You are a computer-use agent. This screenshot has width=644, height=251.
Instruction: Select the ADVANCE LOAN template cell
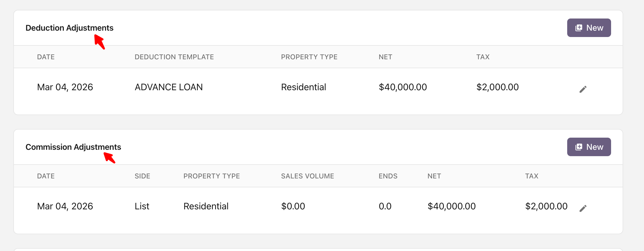[x=169, y=87]
